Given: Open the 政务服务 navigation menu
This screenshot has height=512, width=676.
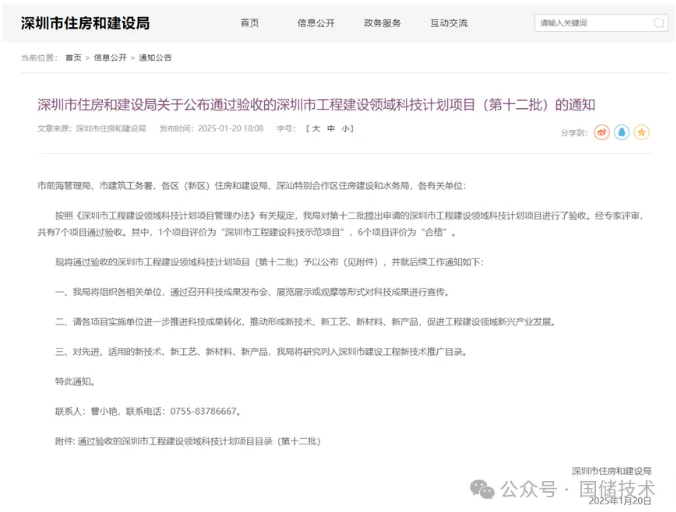Looking at the screenshot, I should point(382,23).
